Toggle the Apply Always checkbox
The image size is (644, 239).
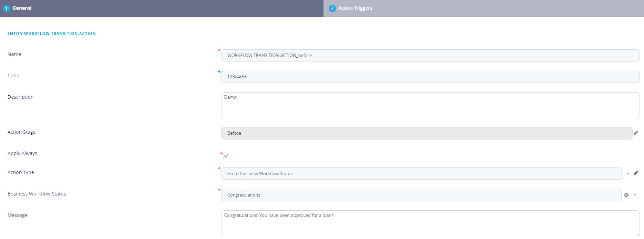226,156
